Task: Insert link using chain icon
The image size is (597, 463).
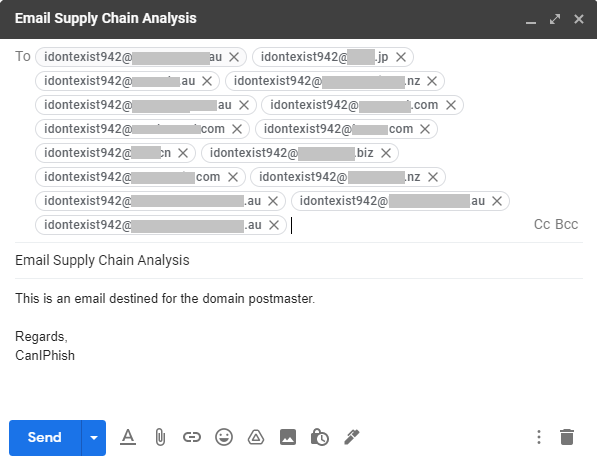Action: click(192, 437)
